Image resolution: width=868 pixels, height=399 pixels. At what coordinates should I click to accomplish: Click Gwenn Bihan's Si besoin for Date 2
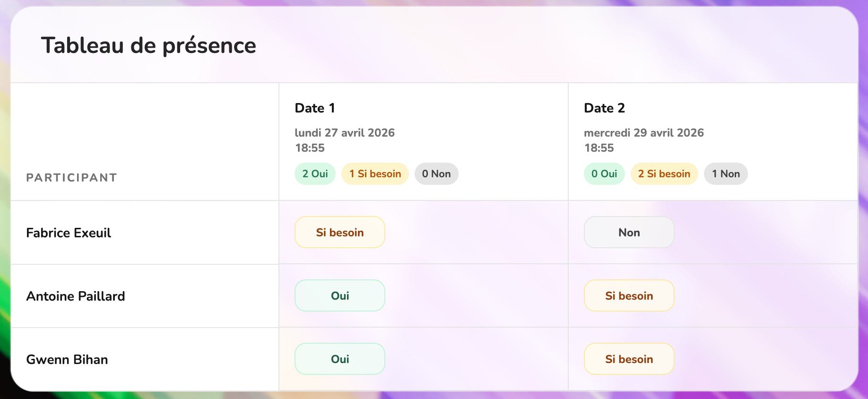point(629,359)
